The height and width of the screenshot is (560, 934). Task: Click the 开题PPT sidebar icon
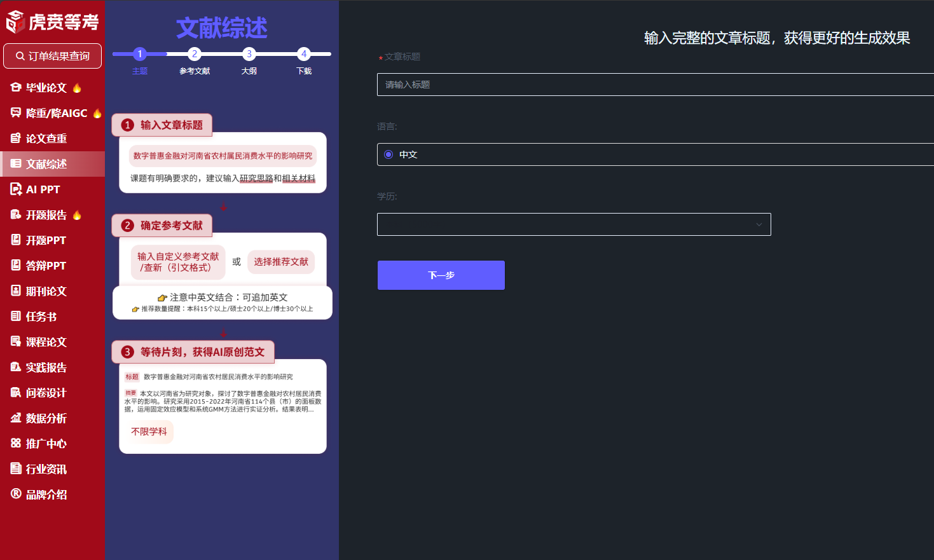16,240
